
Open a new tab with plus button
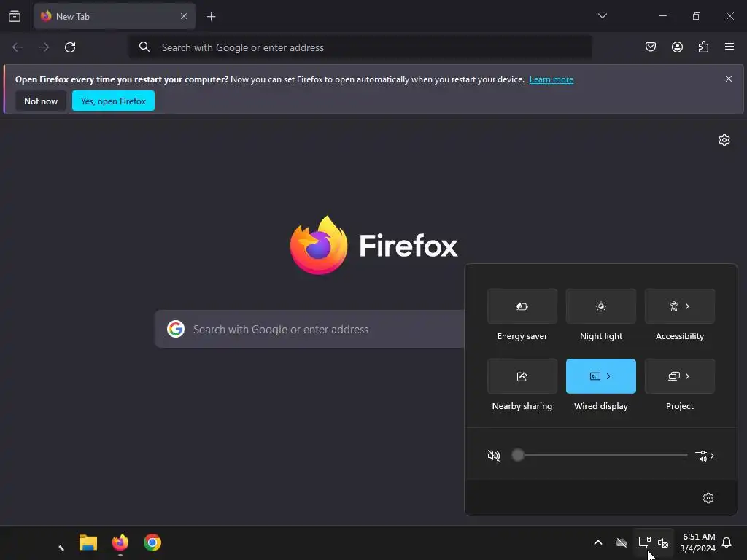211,17
